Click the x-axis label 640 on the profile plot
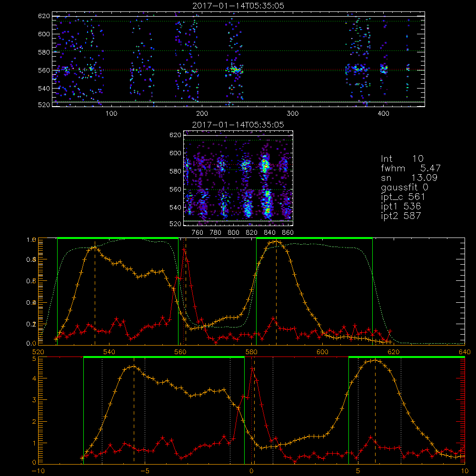This screenshot has width=476, height=476. click(x=465, y=352)
